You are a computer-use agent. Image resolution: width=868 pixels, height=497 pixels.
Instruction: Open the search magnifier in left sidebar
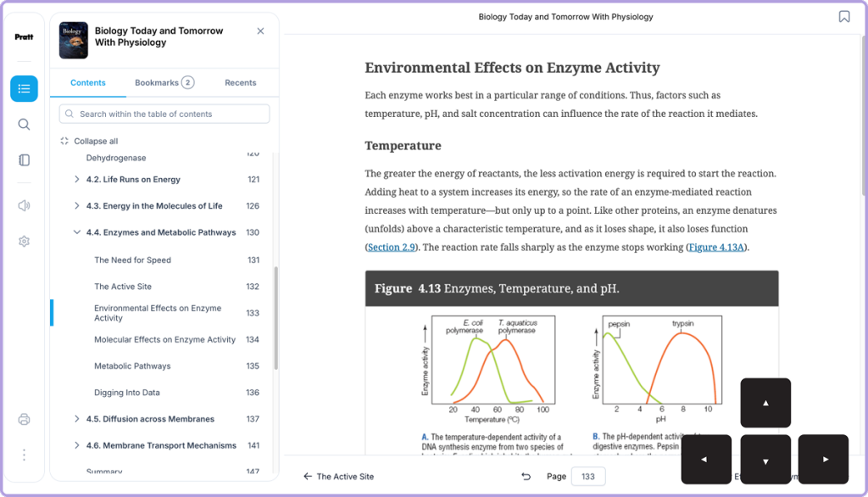pyautogui.click(x=24, y=124)
